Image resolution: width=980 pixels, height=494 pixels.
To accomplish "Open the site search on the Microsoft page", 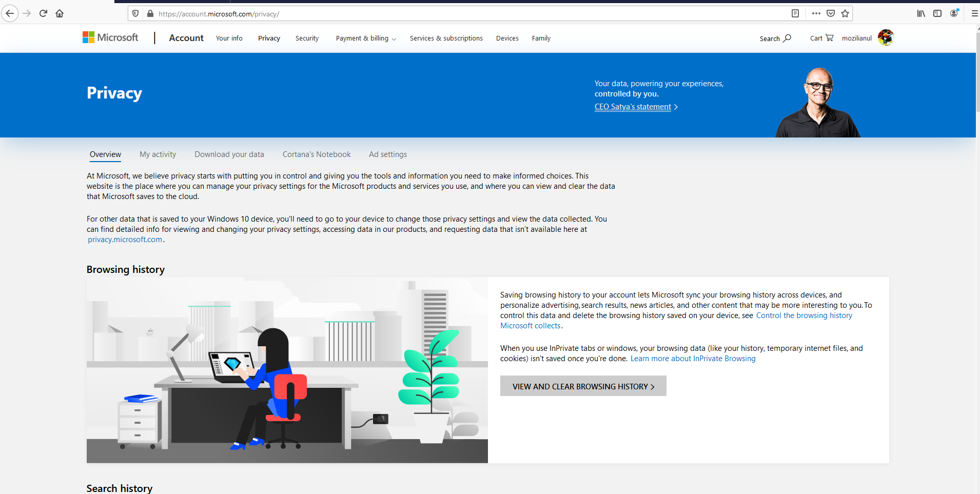I will (x=775, y=38).
